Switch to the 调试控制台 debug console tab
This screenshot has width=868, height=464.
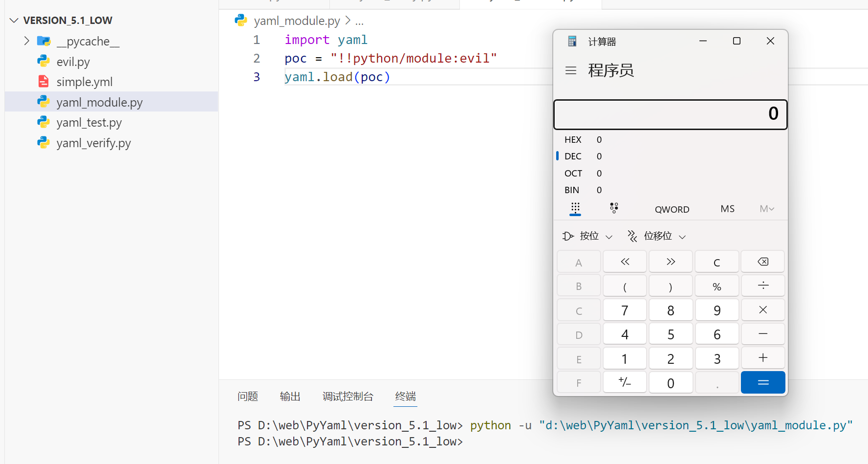click(x=348, y=396)
